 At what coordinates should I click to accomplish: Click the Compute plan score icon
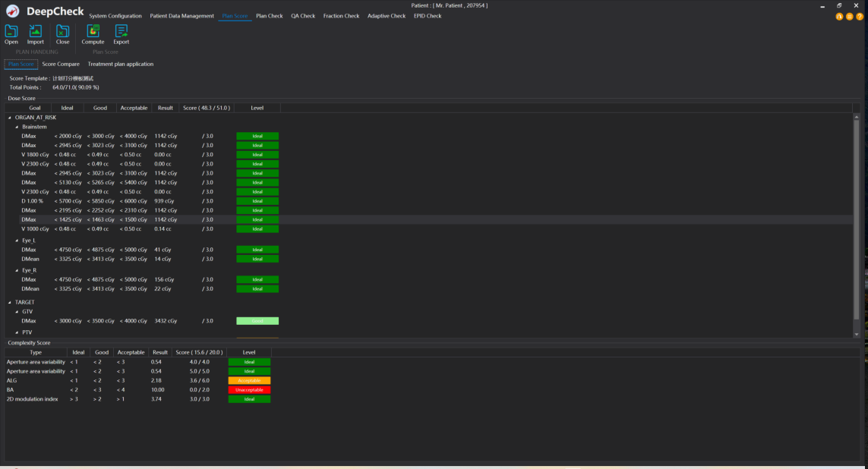point(93,31)
